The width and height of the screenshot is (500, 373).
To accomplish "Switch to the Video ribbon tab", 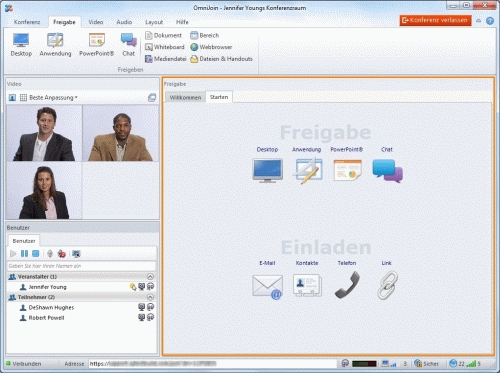I will point(96,22).
